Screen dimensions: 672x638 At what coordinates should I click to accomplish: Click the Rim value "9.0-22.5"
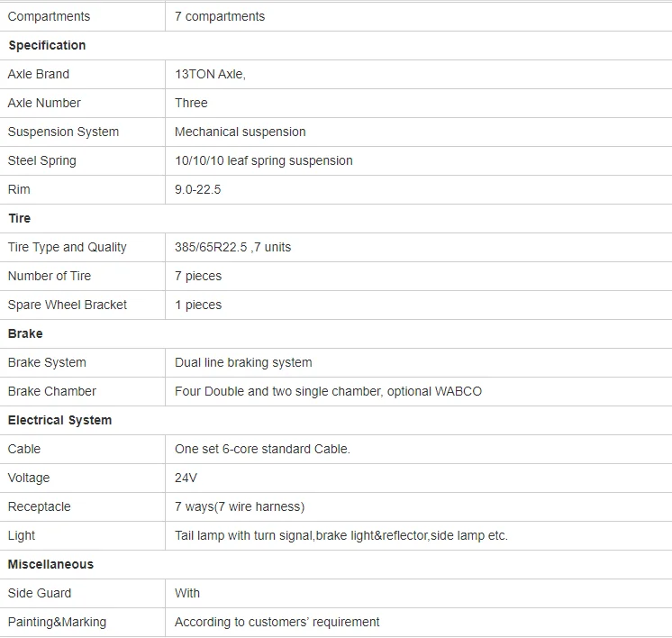[197, 189]
